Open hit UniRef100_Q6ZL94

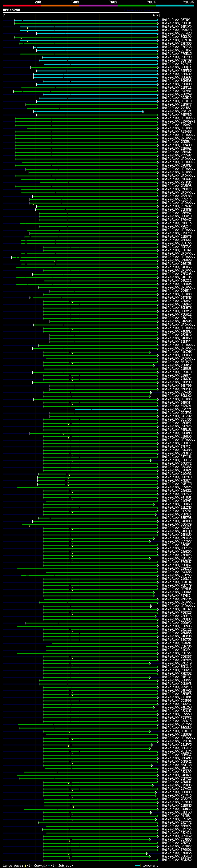pyautogui.click(x=177, y=40)
